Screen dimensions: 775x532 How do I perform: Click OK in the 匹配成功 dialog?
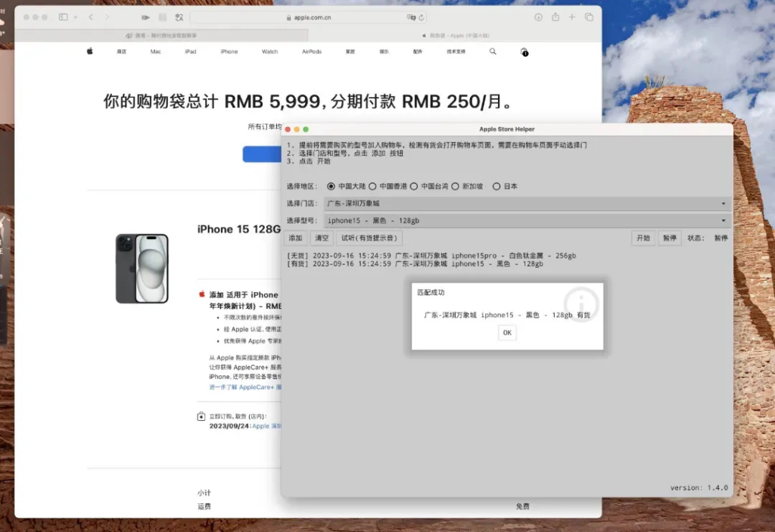tap(507, 333)
